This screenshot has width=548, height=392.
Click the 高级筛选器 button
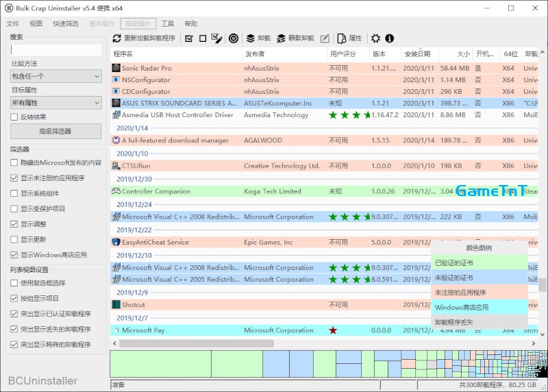[x=55, y=131]
